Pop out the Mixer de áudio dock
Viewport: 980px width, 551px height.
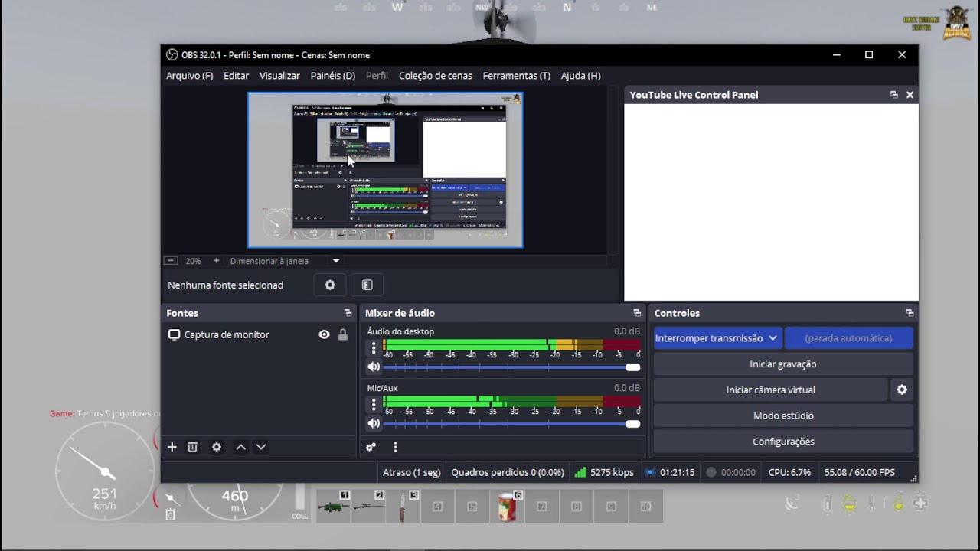(637, 313)
